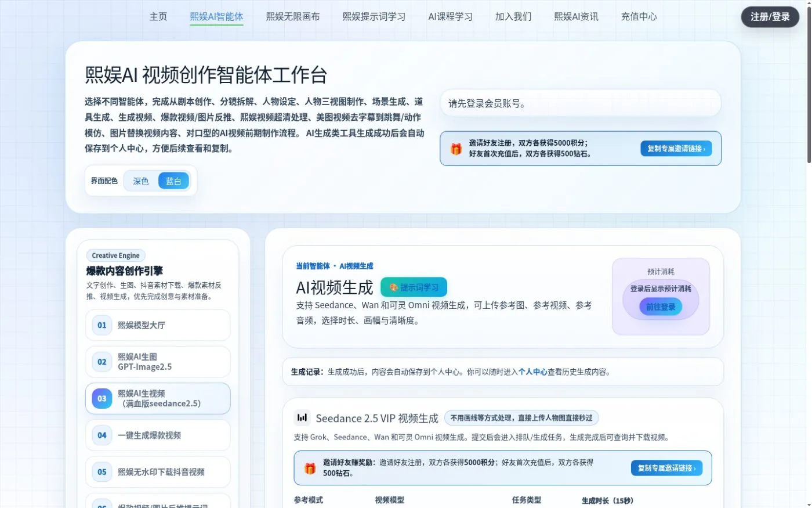812x508 pixels.
Task: Select sidebar item 01 熙娱模型大厅
Action: 158,325
